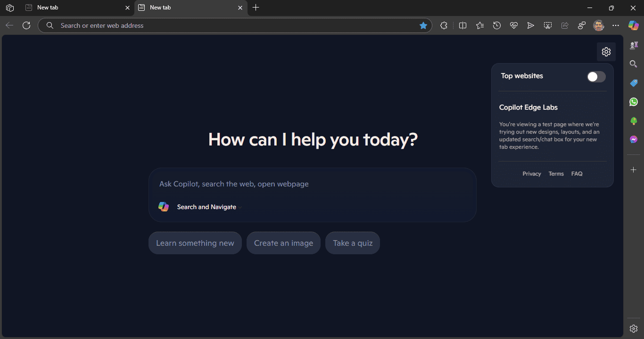The width and height of the screenshot is (644, 339).
Task: Refresh the current page
Action: tap(26, 25)
